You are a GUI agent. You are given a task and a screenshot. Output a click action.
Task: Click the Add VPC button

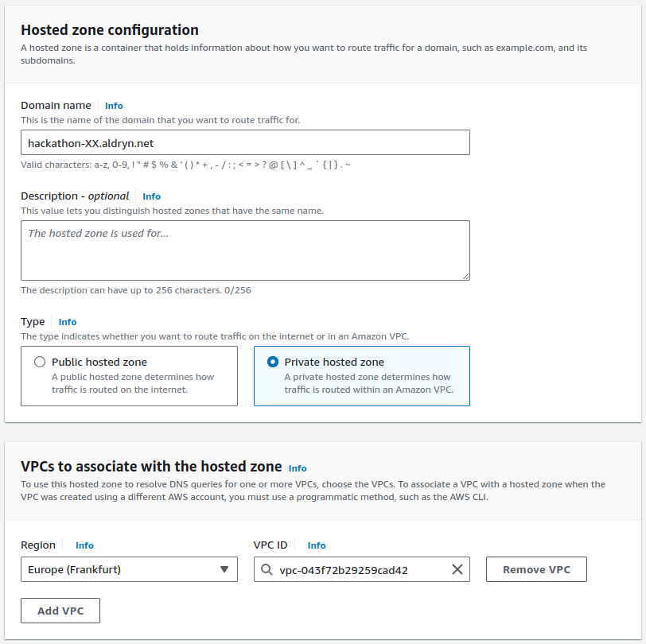60,610
